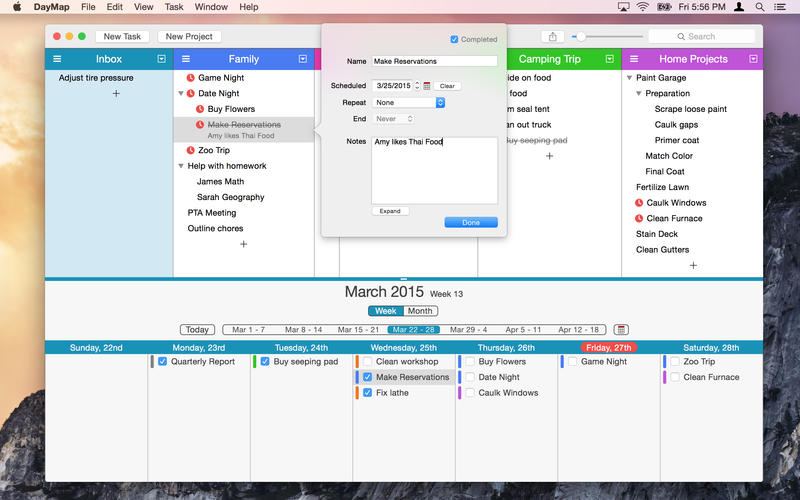
Task: Uncheck the Completed checkbox in the popover
Action: click(454, 39)
